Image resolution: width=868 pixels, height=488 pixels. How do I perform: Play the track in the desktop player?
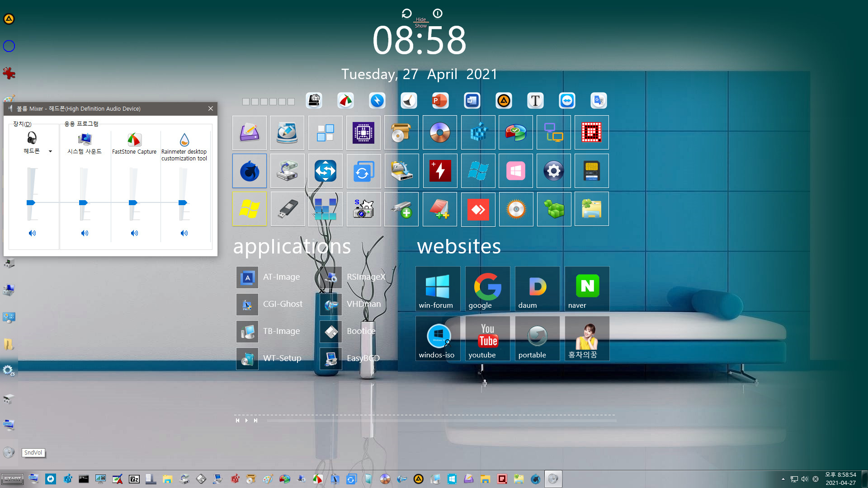pyautogui.click(x=246, y=421)
